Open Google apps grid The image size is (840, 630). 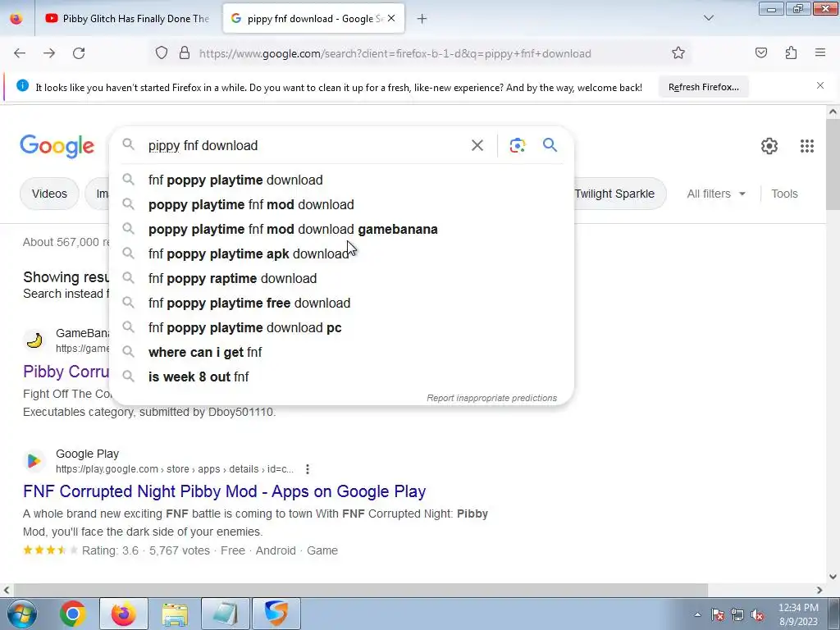point(807,146)
